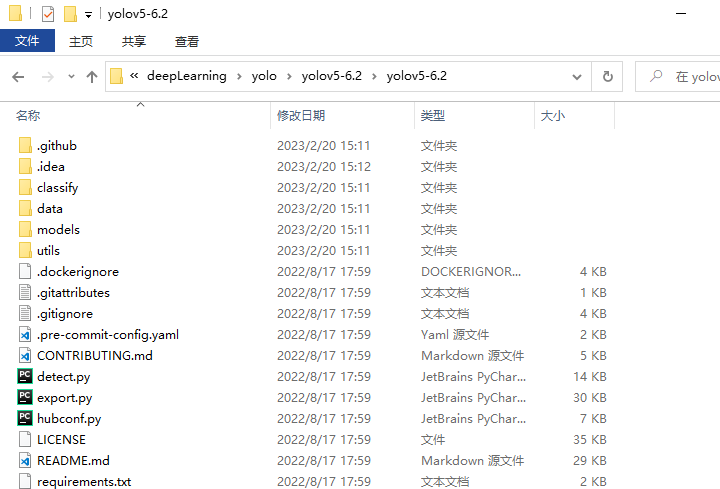
Task: Click the 35 KB size cell
Action: tap(590, 439)
